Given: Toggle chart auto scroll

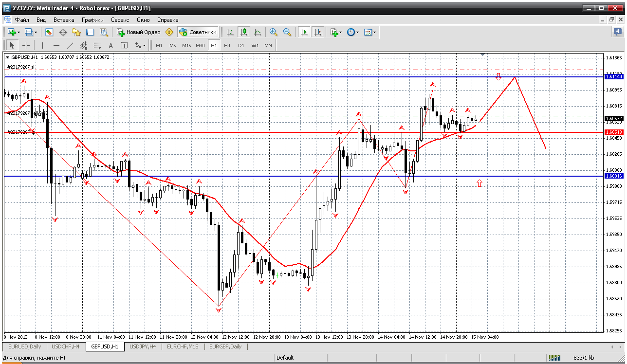Looking at the screenshot, I should (x=304, y=32).
